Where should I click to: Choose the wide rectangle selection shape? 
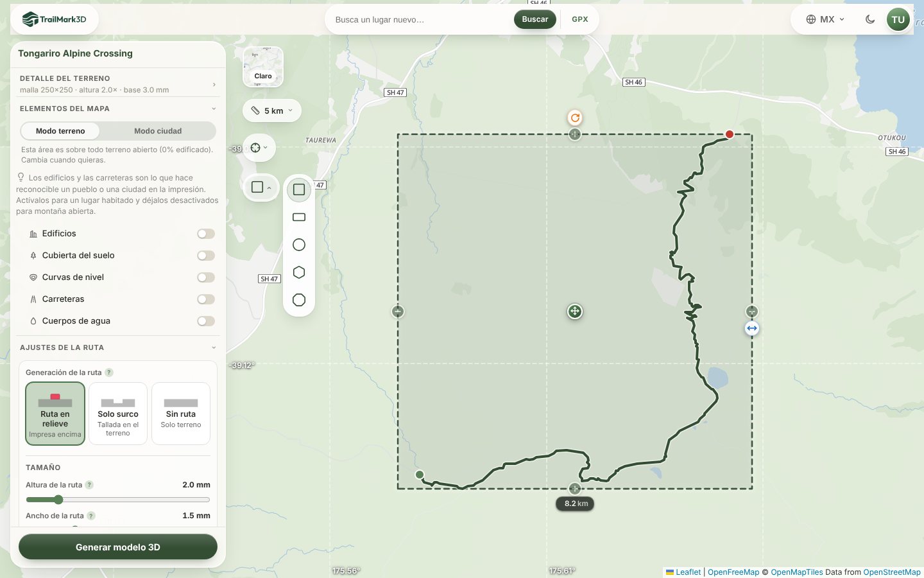(299, 217)
